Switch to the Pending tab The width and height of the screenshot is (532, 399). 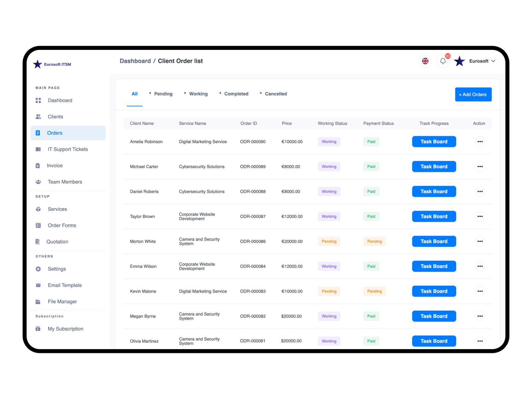tap(163, 94)
